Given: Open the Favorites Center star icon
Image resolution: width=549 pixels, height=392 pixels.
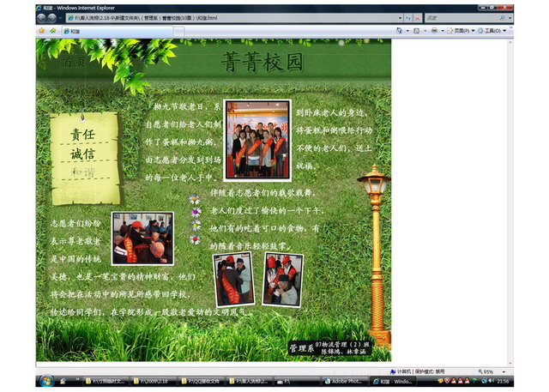Looking at the screenshot, I should click(41, 30).
